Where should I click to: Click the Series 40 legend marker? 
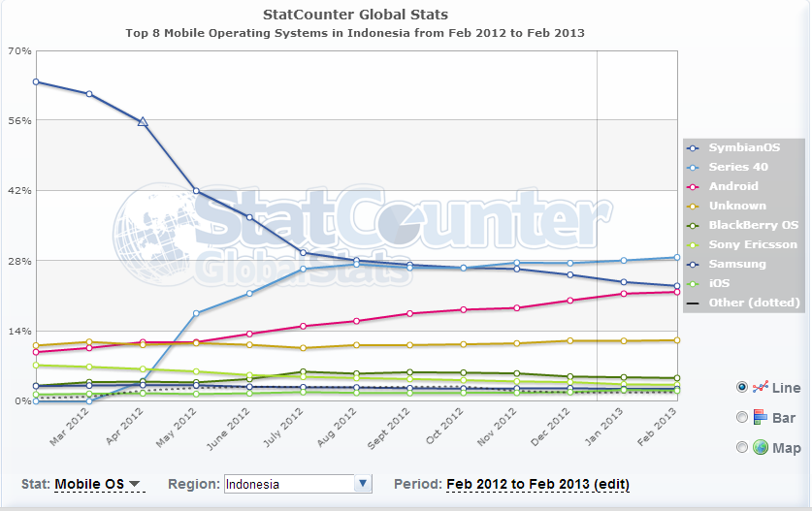[x=694, y=167]
